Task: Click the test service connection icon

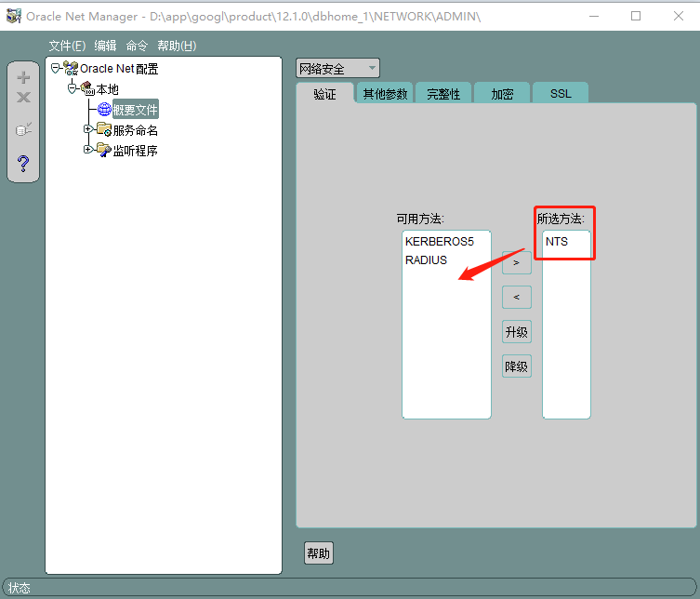Action: click(23, 129)
